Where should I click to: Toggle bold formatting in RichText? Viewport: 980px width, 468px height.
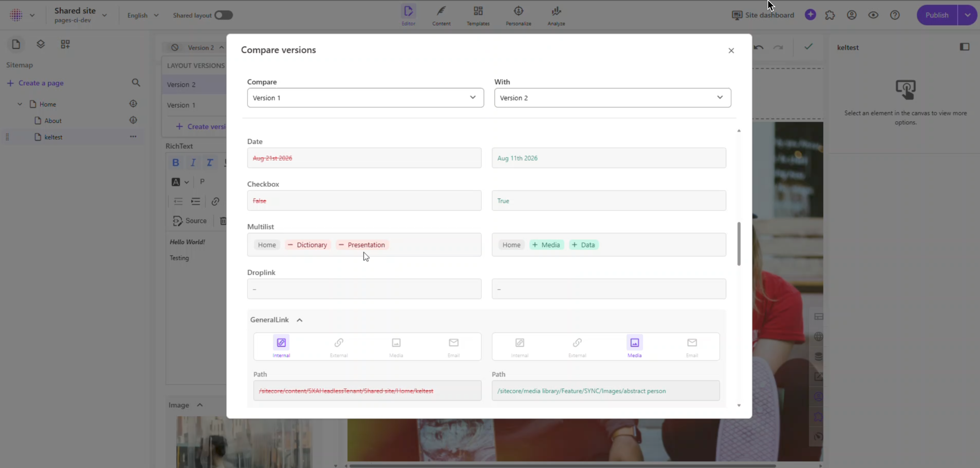tap(175, 163)
